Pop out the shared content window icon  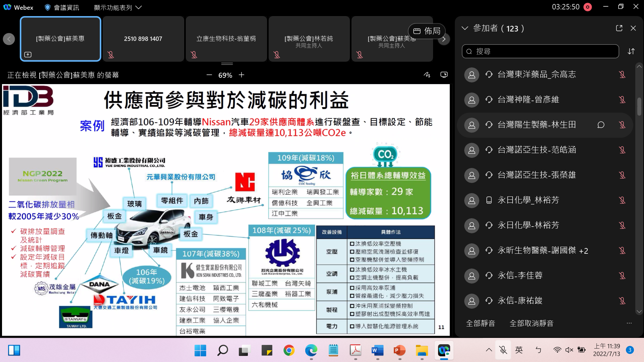pos(444,75)
